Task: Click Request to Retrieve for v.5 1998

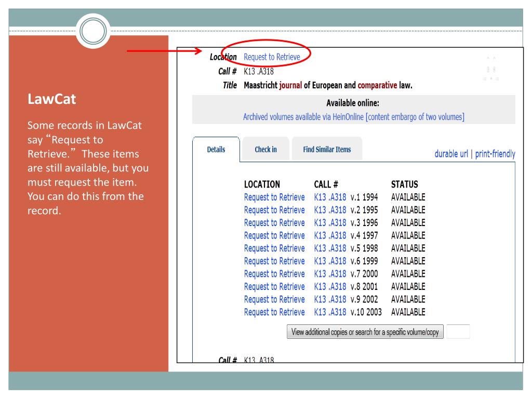Action: coord(274,248)
